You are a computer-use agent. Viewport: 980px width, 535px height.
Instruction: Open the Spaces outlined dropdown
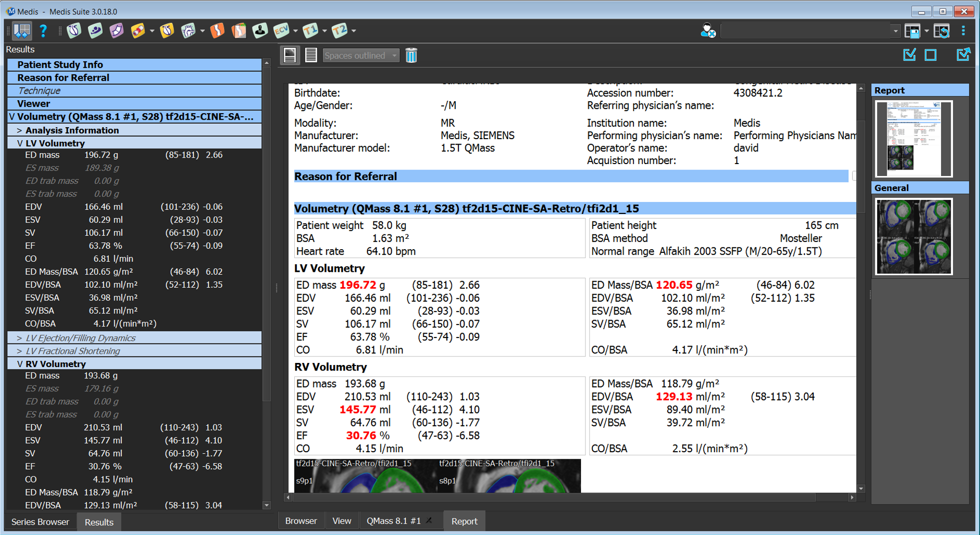[x=361, y=55]
